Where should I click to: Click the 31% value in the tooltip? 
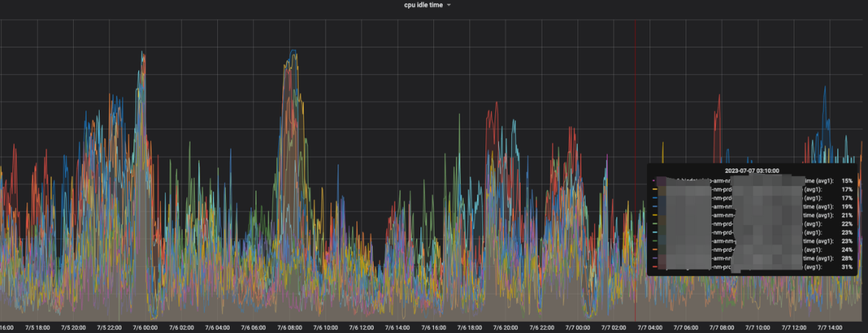tap(847, 267)
